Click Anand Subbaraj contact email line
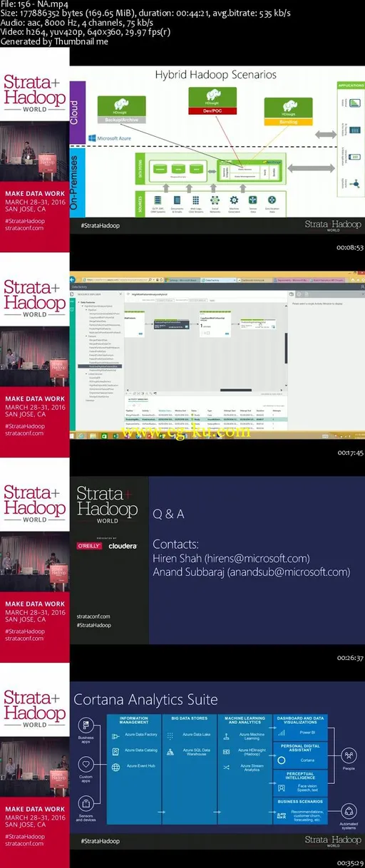 (x=252, y=572)
